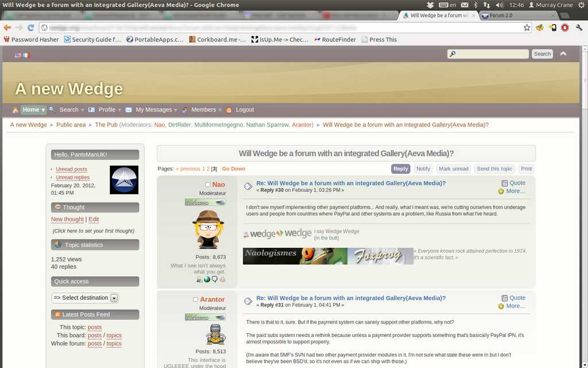Click the globe website icon under Nao's profile

pyautogui.click(x=207, y=279)
